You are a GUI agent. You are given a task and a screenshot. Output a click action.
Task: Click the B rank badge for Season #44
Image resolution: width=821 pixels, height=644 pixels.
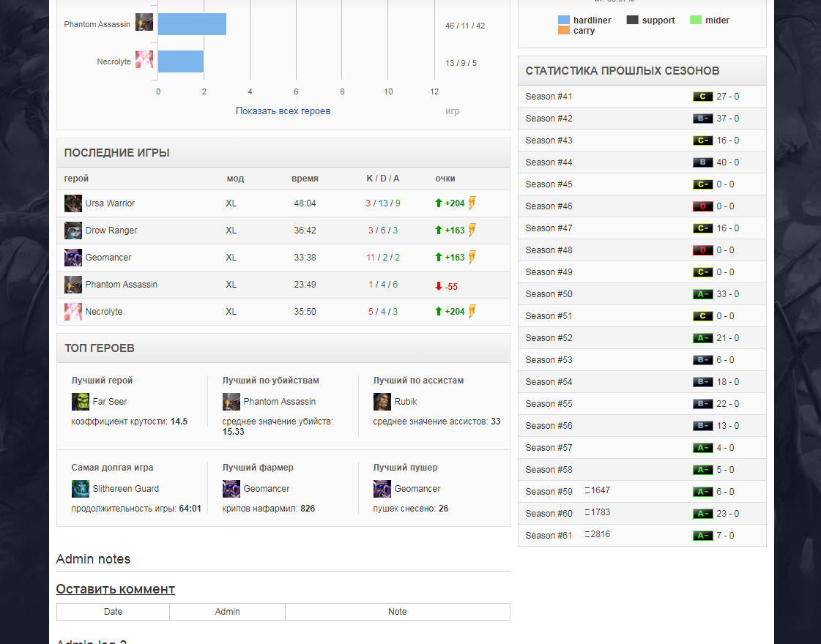pos(702,162)
